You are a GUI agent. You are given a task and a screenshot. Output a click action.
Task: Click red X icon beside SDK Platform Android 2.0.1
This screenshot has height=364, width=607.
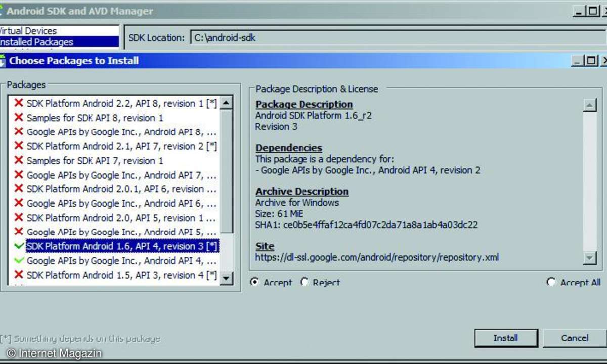(19, 189)
